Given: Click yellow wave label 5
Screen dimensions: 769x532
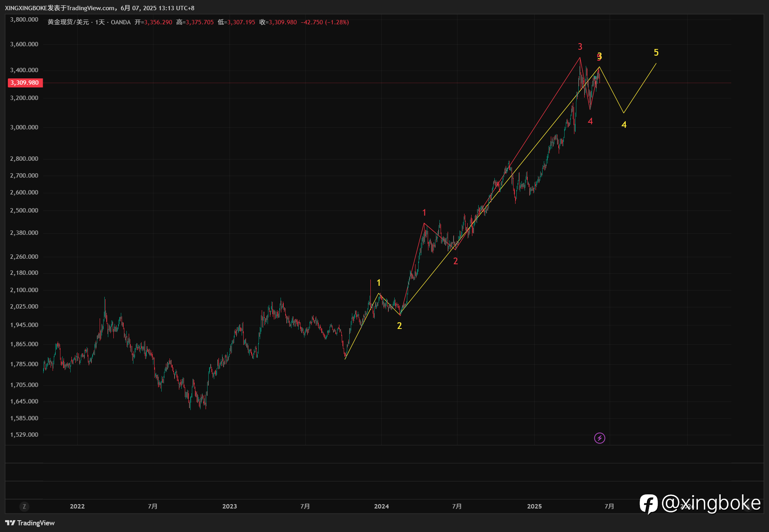Looking at the screenshot, I should pos(656,53).
